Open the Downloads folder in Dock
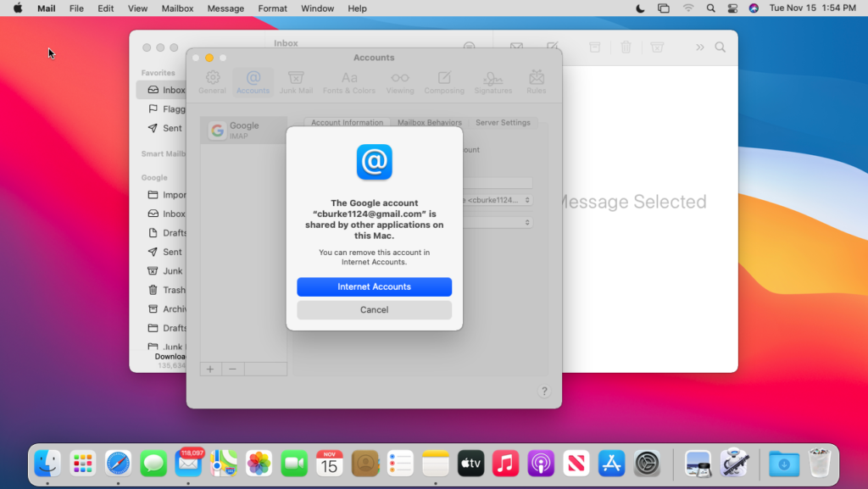The image size is (868, 489). pos(784,464)
